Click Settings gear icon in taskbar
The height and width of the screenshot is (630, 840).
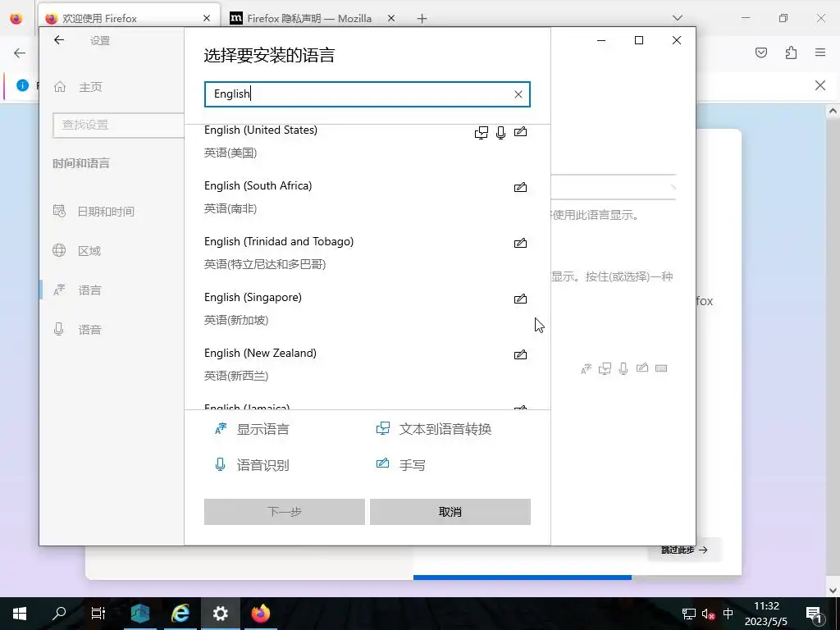coord(220,614)
